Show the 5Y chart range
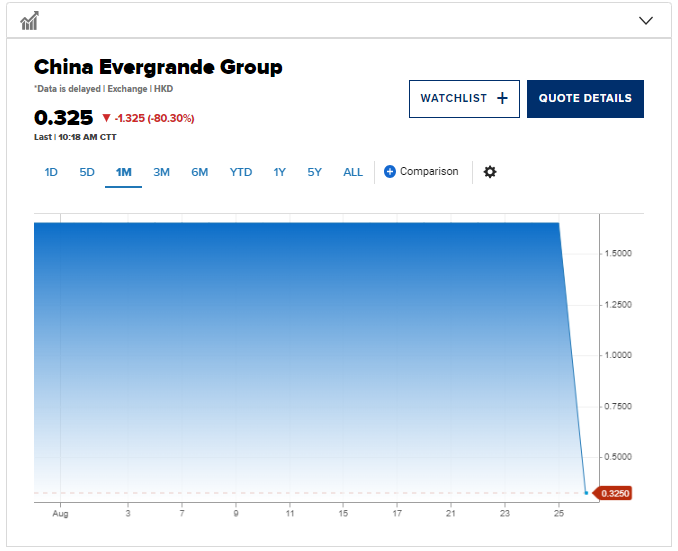678x551 pixels. point(315,172)
